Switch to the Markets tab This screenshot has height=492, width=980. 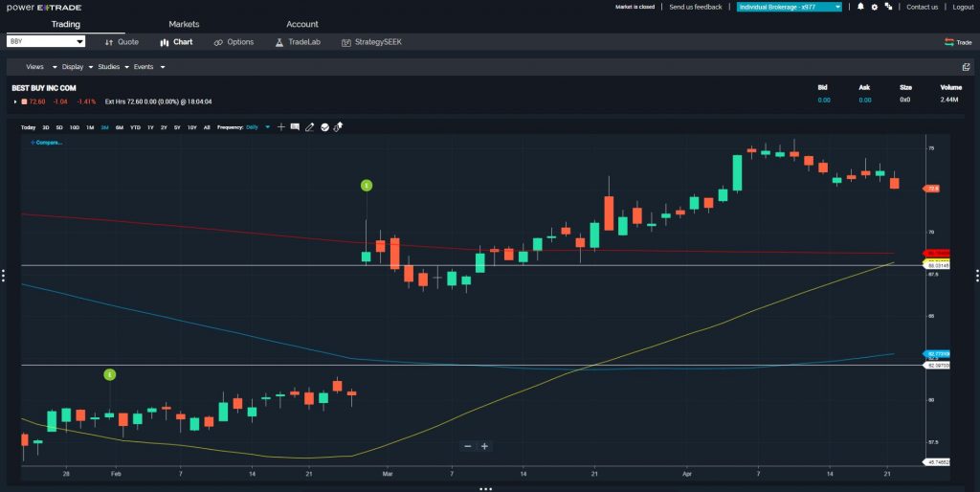184,24
